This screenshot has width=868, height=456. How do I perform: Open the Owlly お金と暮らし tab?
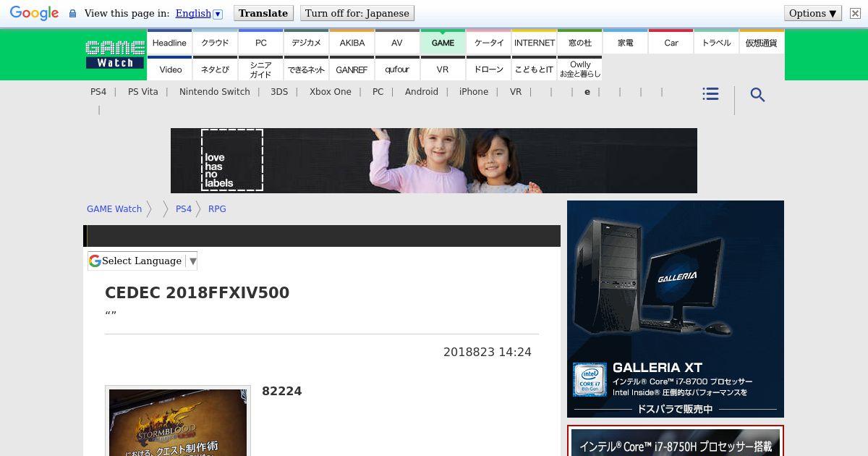click(579, 69)
